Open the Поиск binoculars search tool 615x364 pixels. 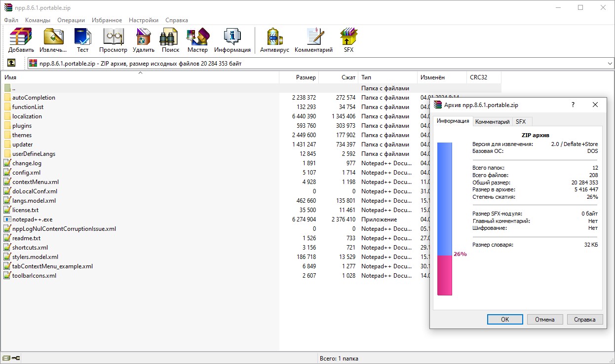pyautogui.click(x=170, y=40)
